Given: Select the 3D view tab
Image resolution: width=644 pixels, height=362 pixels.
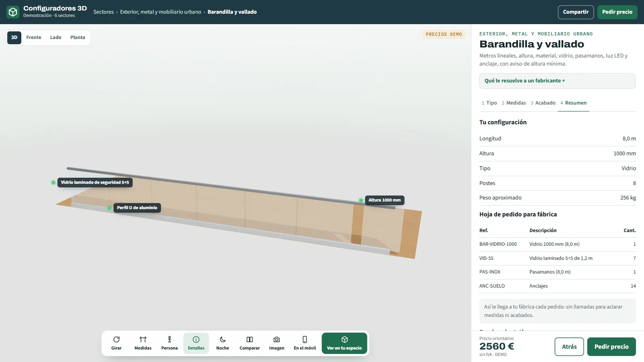Looking at the screenshot, I should click(x=14, y=37).
